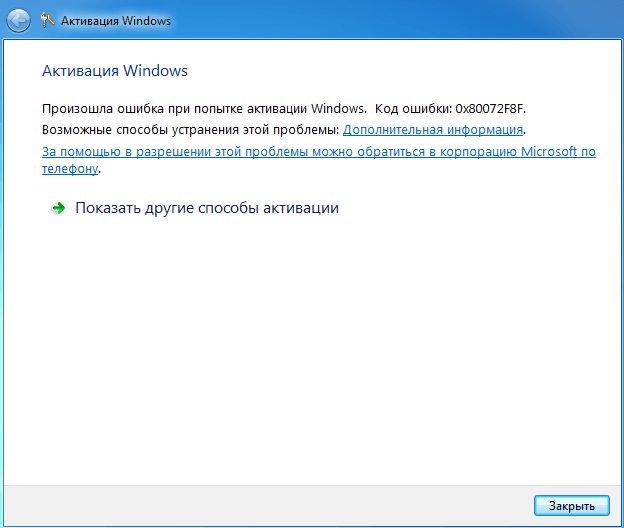Click the green arrow next to Показать другие способы
Viewport: 624px width, 528px height.
[58, 208]
